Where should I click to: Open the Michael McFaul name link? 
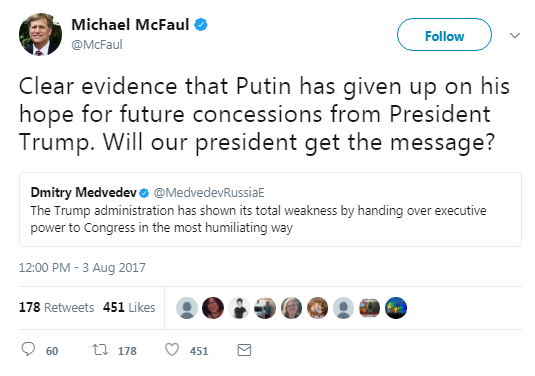click(x=130, y=25)
